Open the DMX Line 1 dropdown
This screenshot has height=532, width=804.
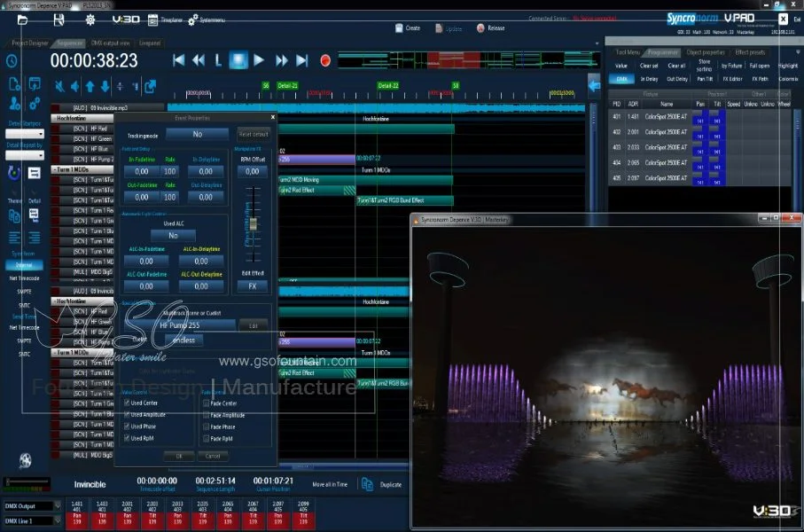[x=32, y=520]
